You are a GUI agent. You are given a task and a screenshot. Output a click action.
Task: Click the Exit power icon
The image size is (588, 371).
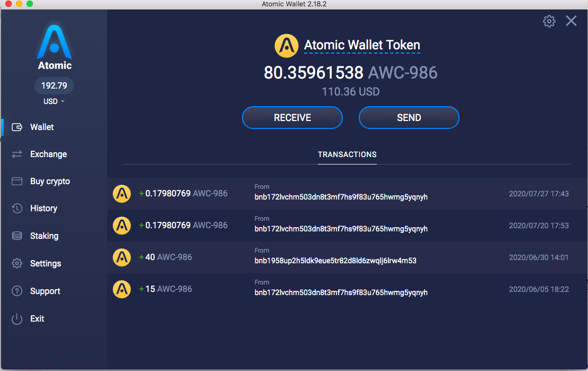point(17,318)
